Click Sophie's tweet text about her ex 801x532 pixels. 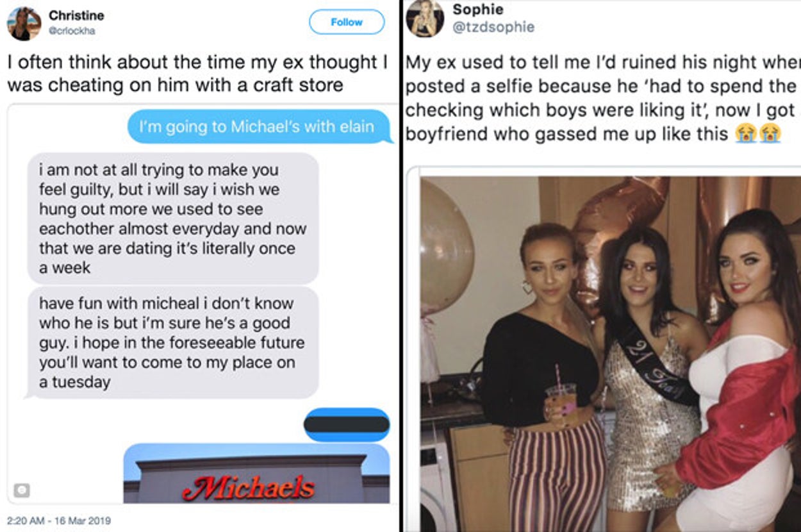click(x=602, y=98)
